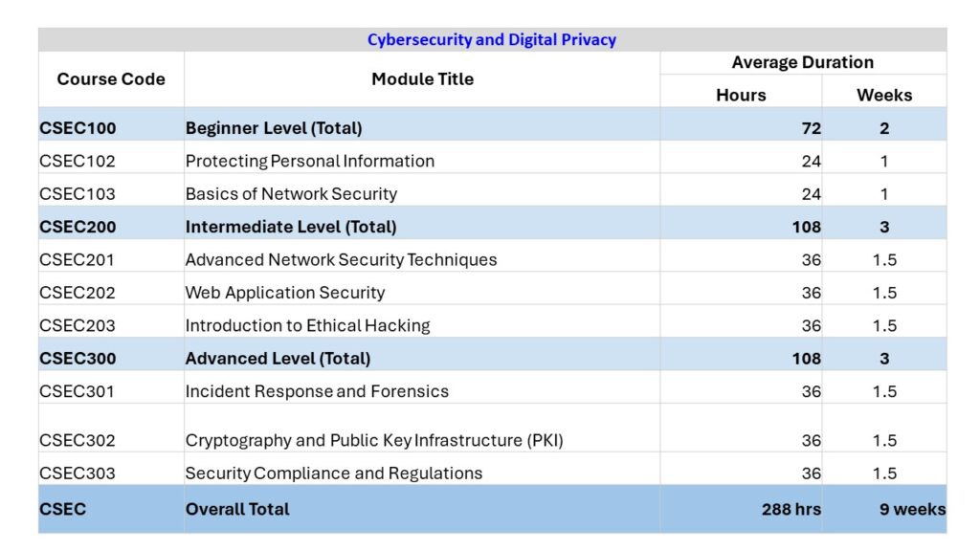Click the 'Hours' sub-header cell
Viewport: 980px width, 551px height.
coord(741,95)
